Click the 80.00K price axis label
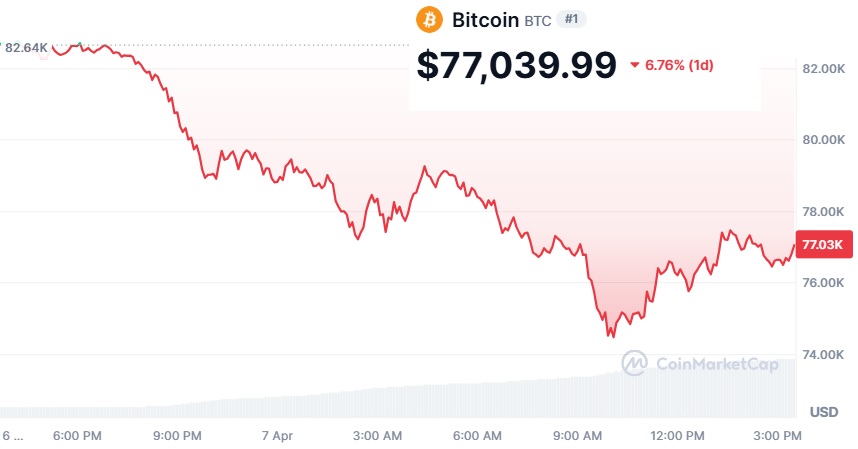Screen dimensions: 858x449 click(x=825, y=140)
